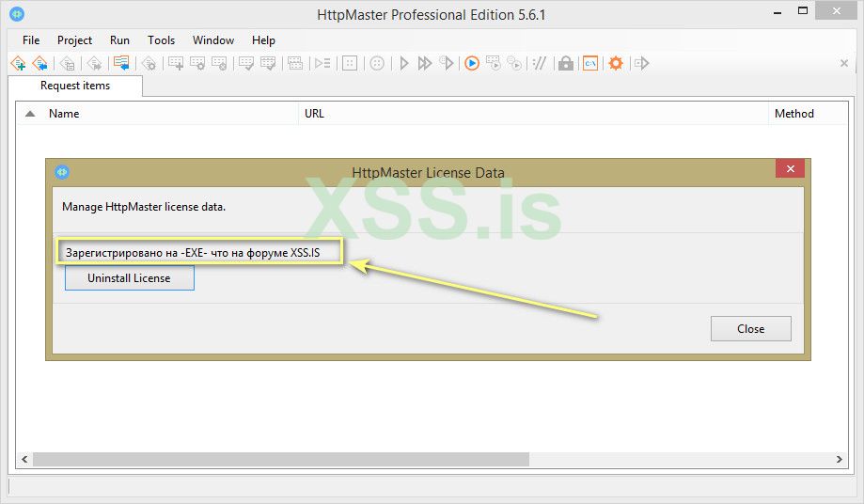Click the Close button in License Data dialog

tap(750, 329)
